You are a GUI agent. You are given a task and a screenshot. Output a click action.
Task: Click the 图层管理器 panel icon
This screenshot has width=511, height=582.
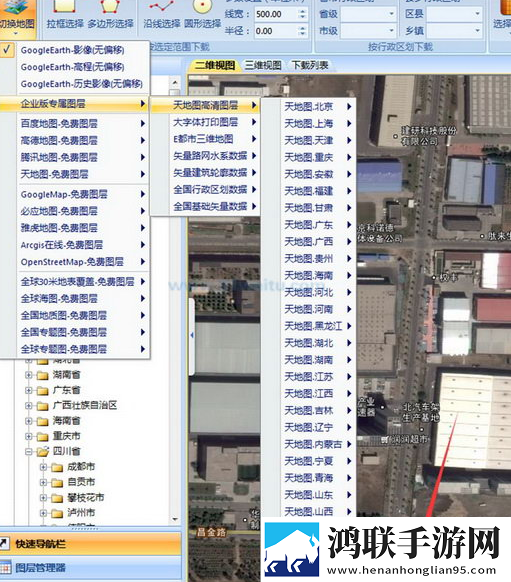pos(5,568)
